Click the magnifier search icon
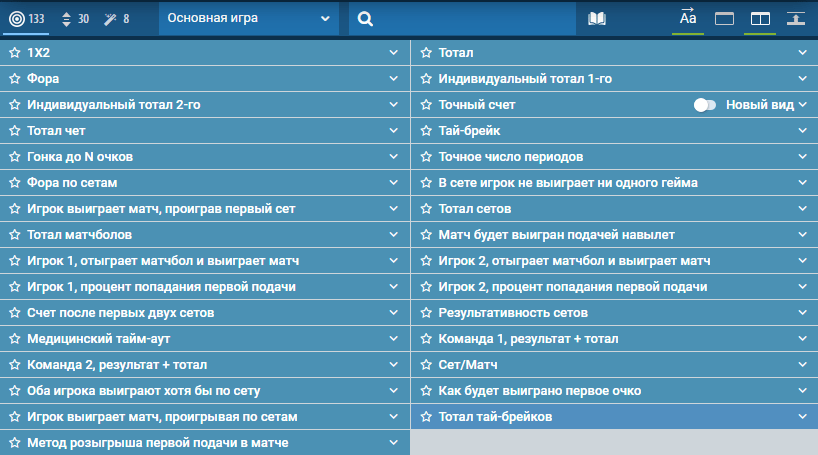This screenshot has height=455, width=818. 365,19
